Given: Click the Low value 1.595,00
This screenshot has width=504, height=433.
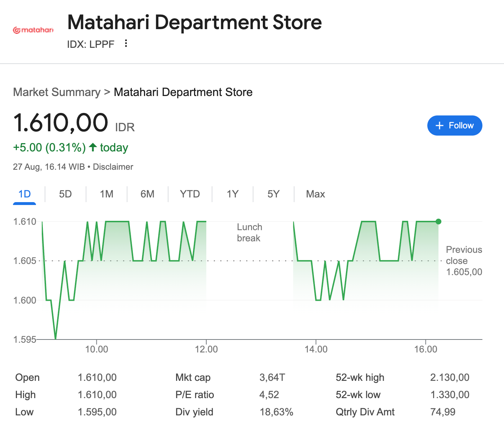Looking at the screenshot, I should click(97, 412).
